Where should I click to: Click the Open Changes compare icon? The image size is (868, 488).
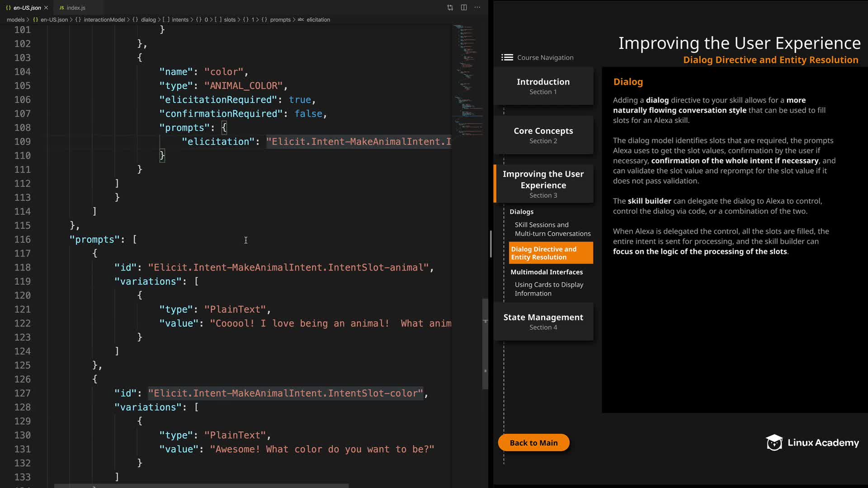pyautogui.click(x=450, y=8)
